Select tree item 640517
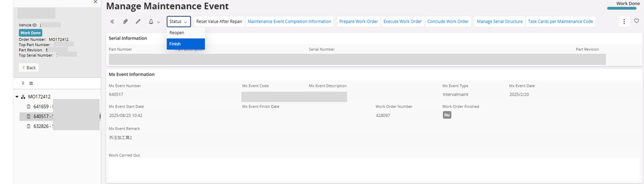The image size is (644, 184). pos(59,116)
